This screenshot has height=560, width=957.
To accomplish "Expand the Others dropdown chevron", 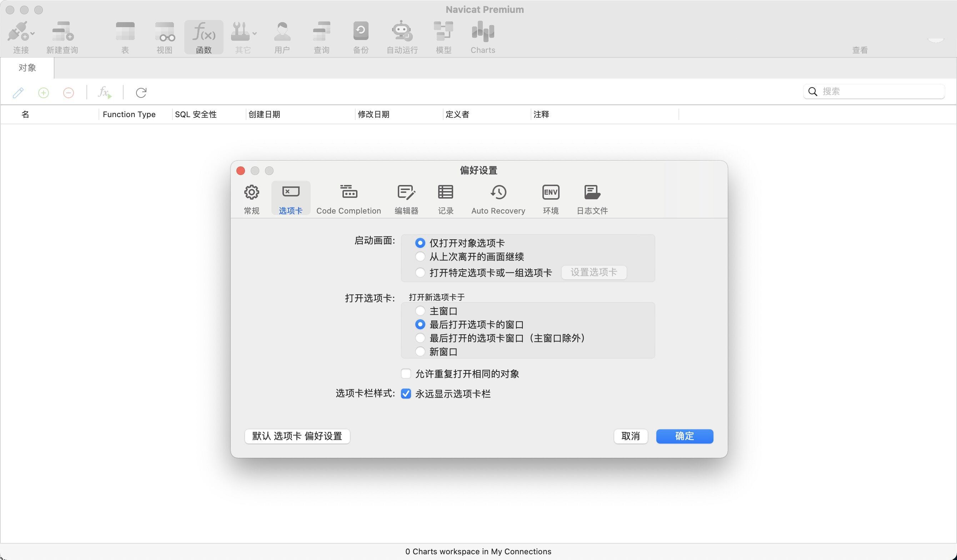I will 255,34.
